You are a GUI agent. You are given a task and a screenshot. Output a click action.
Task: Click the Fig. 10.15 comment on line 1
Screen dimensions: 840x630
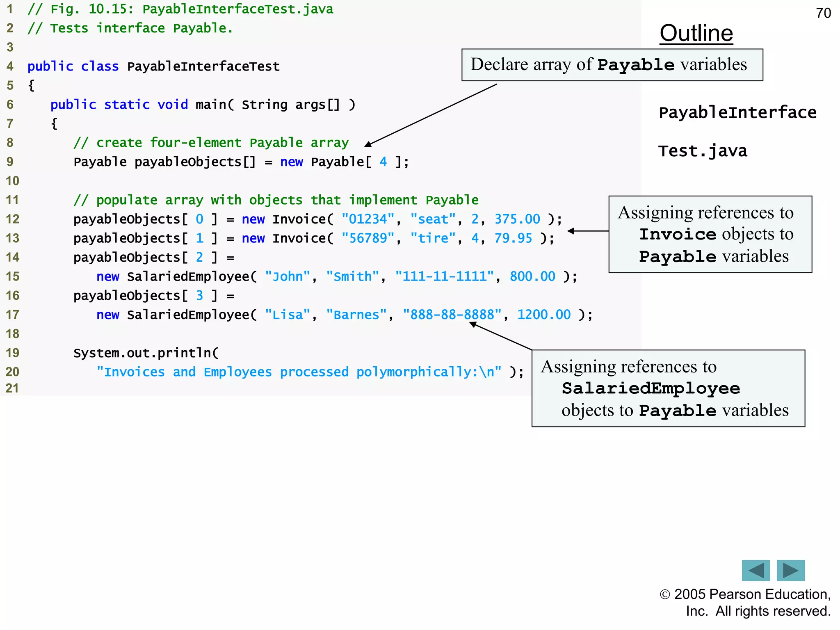180,9
